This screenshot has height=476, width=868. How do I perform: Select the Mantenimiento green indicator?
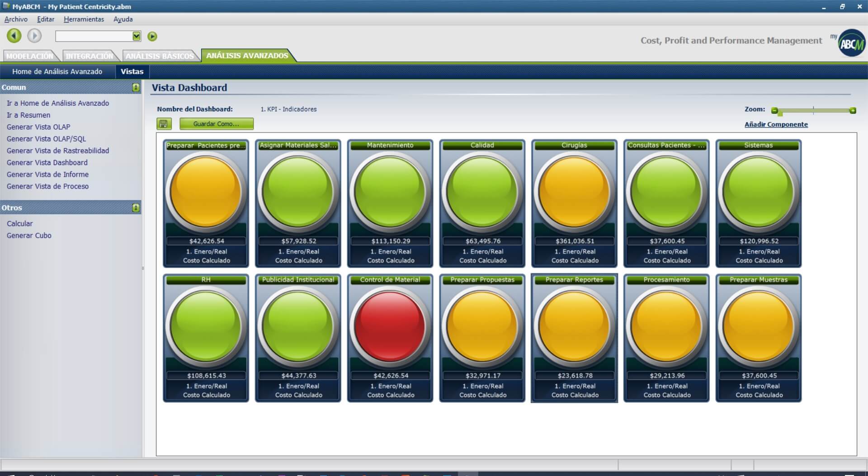390,192
